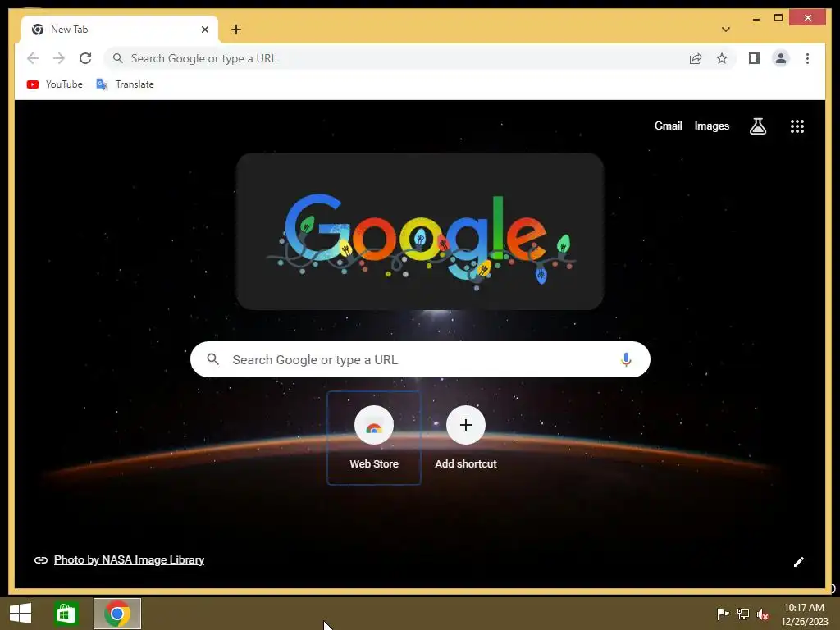The image size is (840, 630).
Task: Select the New Tab tab
Action: [x=119, y=30]
